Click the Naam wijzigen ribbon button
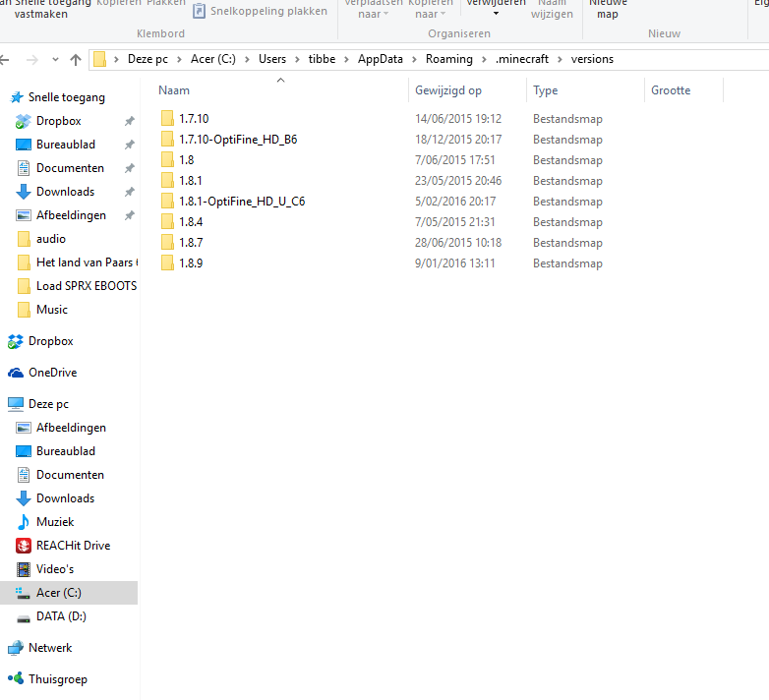This screenshot has height=700, width=769. (552, 9)
